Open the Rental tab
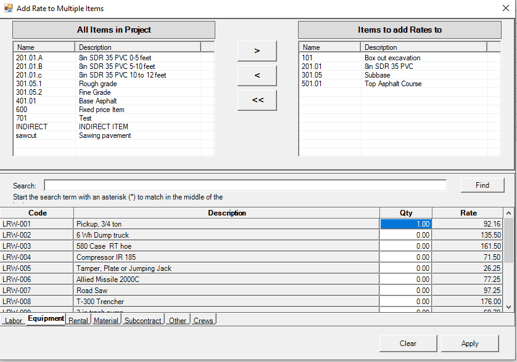517x362 pixels. point(78,321)
